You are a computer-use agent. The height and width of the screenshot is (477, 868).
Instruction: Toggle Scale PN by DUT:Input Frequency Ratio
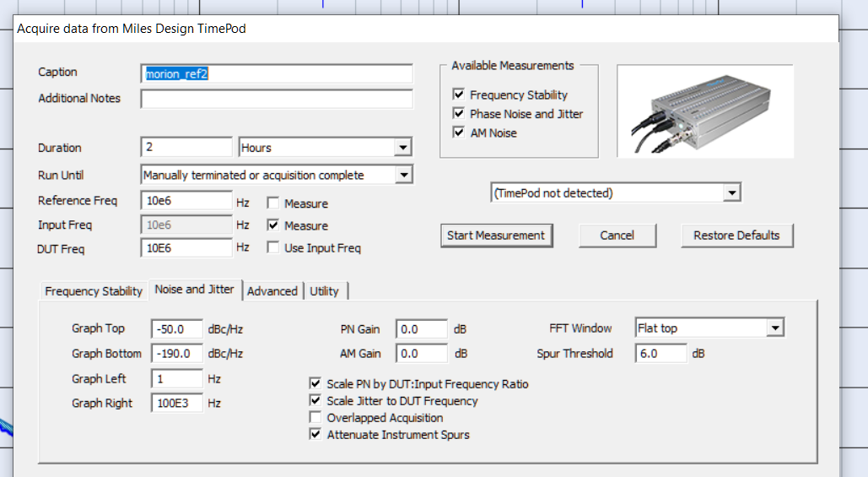point(315,383)
